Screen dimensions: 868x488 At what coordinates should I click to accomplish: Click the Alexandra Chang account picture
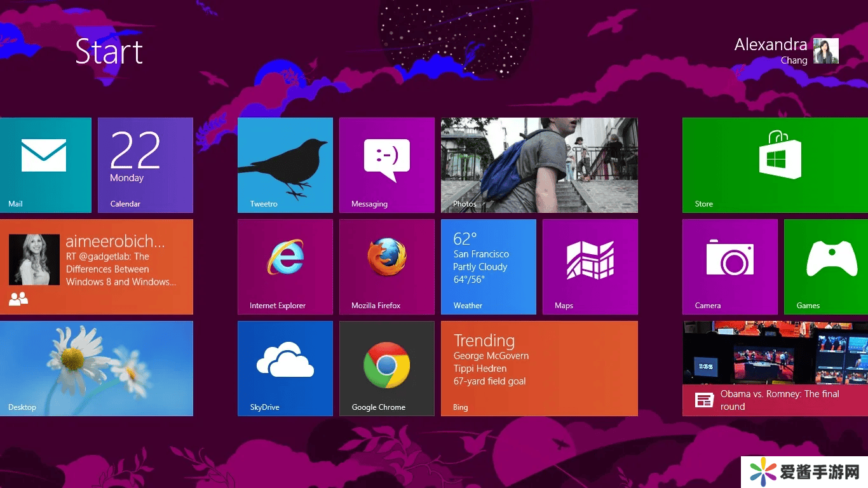point(825,51)
